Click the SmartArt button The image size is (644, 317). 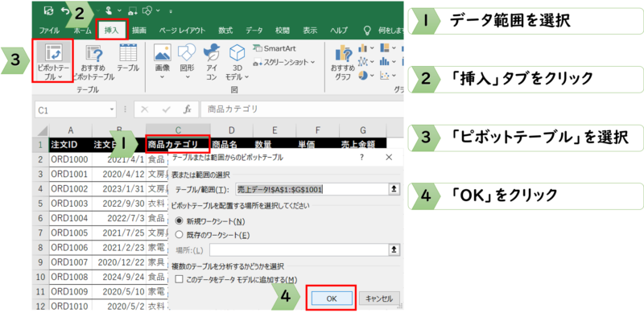tap(275, 48)
